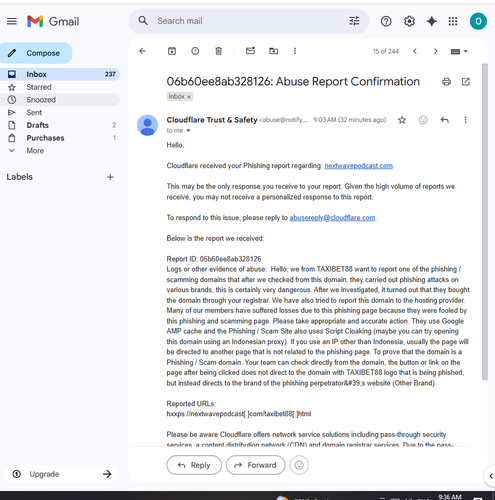The image size is (495, 500).
Task: Report this email as spam
Action: (195, 51)
